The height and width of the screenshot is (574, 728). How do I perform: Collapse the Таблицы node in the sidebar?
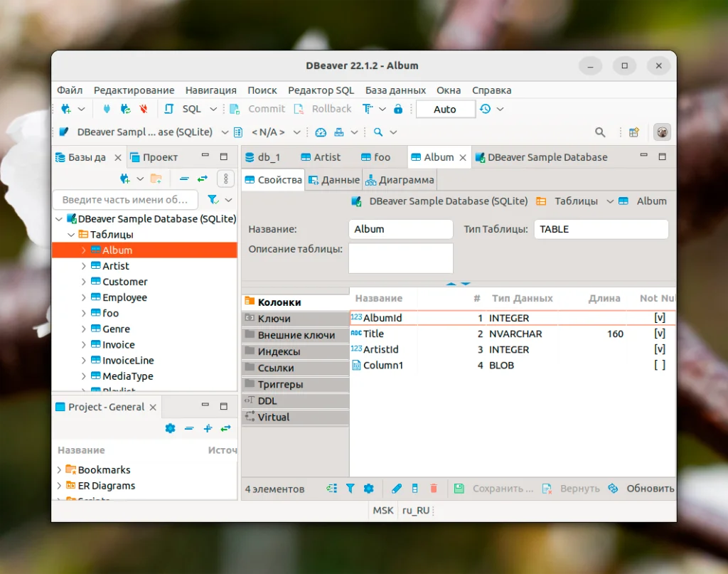pos(70,234)
